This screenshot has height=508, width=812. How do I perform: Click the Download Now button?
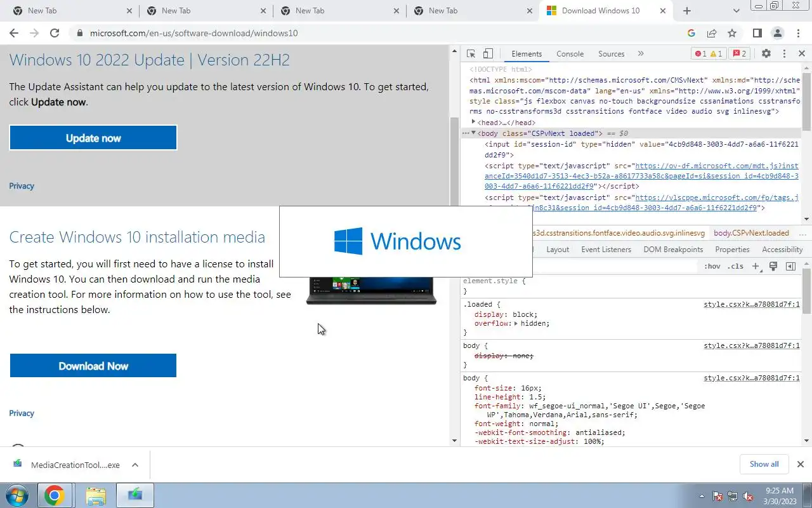93,366
